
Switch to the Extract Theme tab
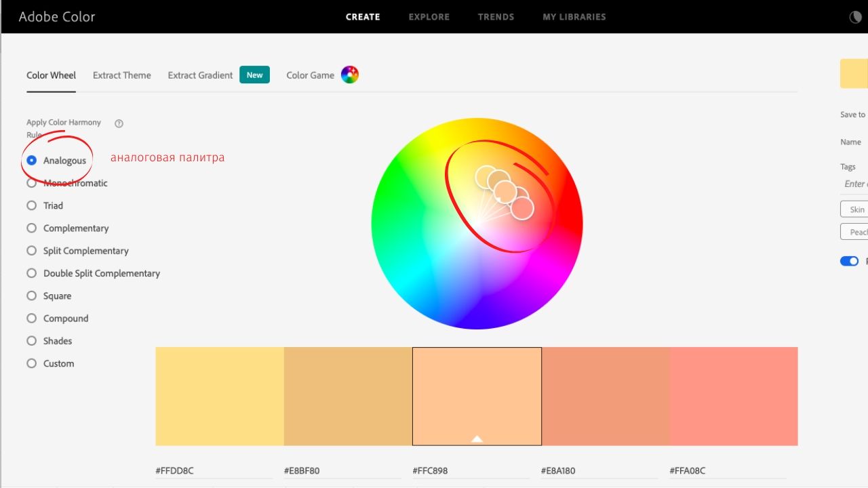tap(122, 75)
